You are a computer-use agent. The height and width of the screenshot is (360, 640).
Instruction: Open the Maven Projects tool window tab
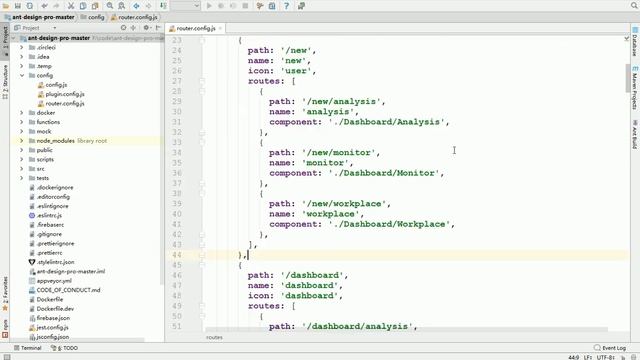tap(635, 88)
